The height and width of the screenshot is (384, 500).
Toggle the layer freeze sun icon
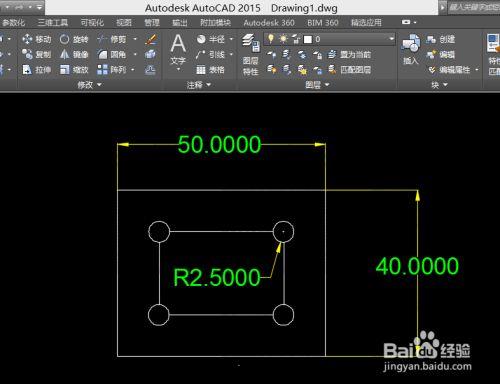[283, 39]
